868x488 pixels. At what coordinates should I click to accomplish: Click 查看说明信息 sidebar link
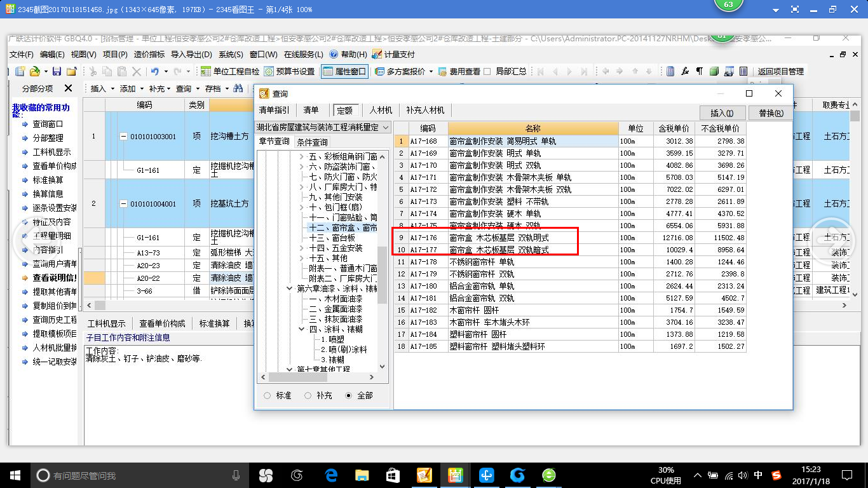[x=53, y=278]
